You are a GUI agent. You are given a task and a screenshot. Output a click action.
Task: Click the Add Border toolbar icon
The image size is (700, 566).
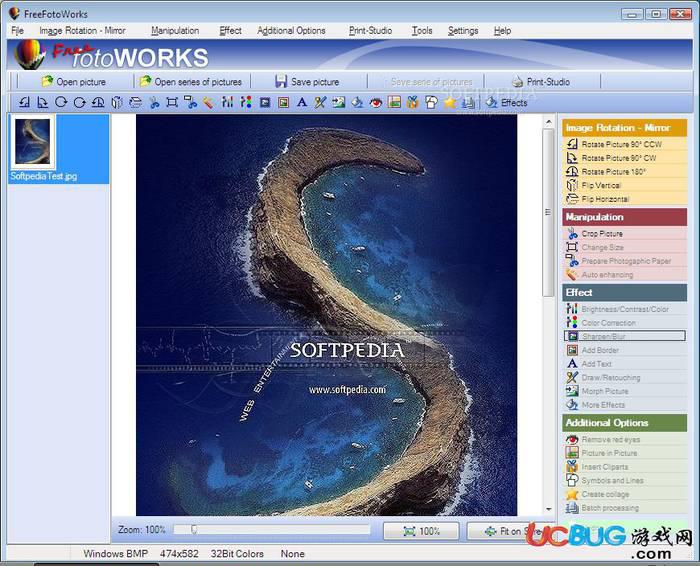[x=283, y=103]
